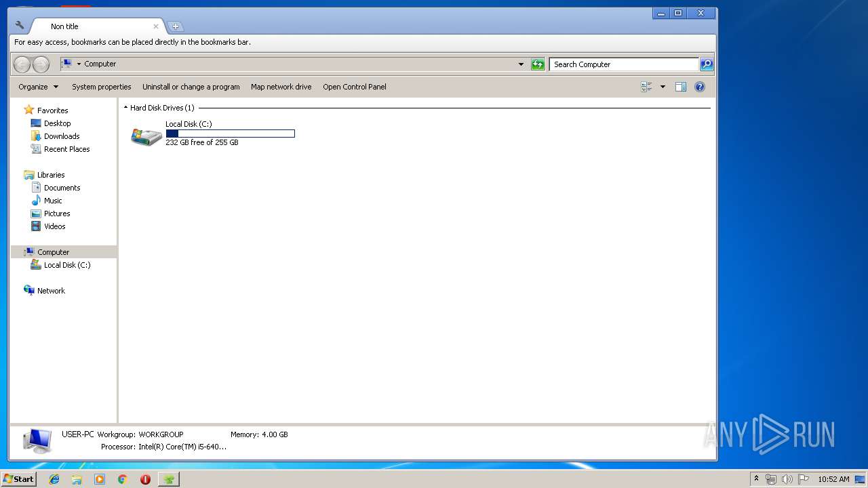Open Downloads in Favorites
The height and width of the screenshot is (488, 868).
point(62,136)
